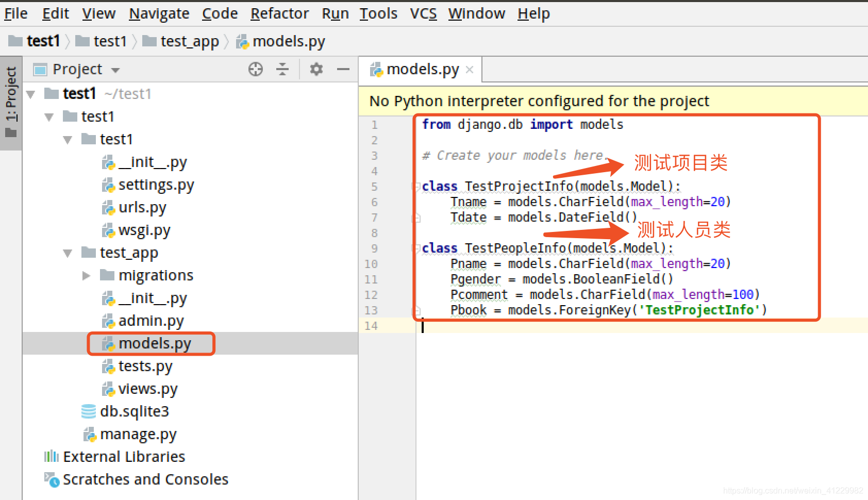Click the scroll-from-source target icon
This screenshot has height=500, width=868.
pyautogui.click(x=256, y=69)
